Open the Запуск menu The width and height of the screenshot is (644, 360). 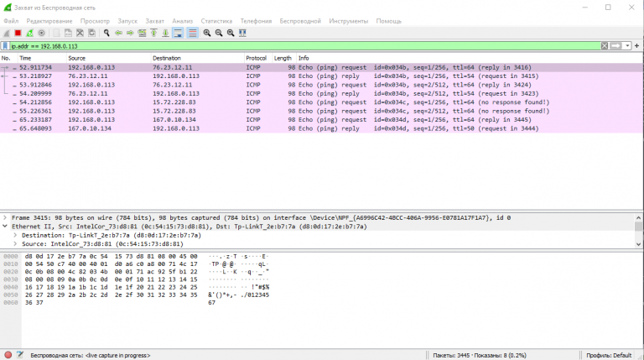127,21
